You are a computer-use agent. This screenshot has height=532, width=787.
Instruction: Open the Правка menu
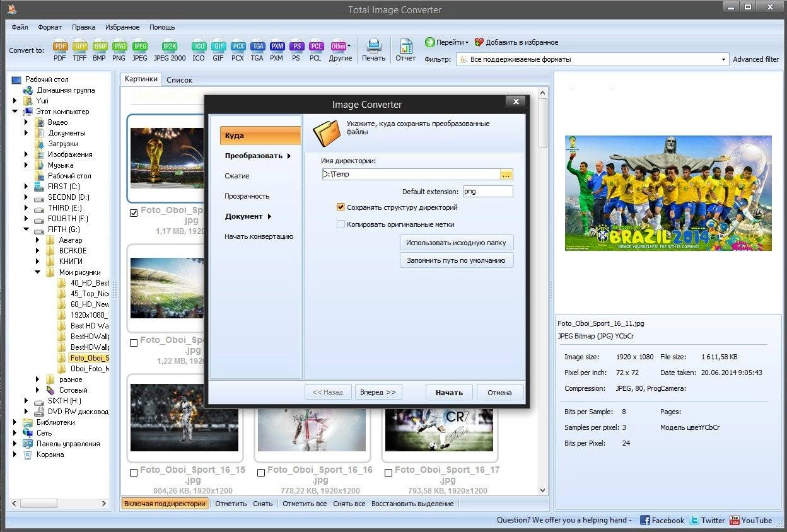(x=84, y=27)
